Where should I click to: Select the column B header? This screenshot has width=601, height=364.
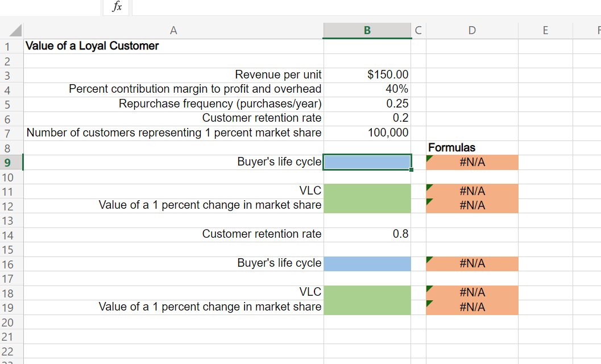(367, 30)
